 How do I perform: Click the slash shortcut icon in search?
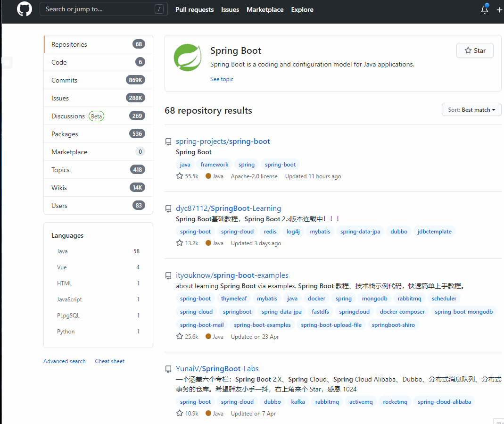coord(159,9)
